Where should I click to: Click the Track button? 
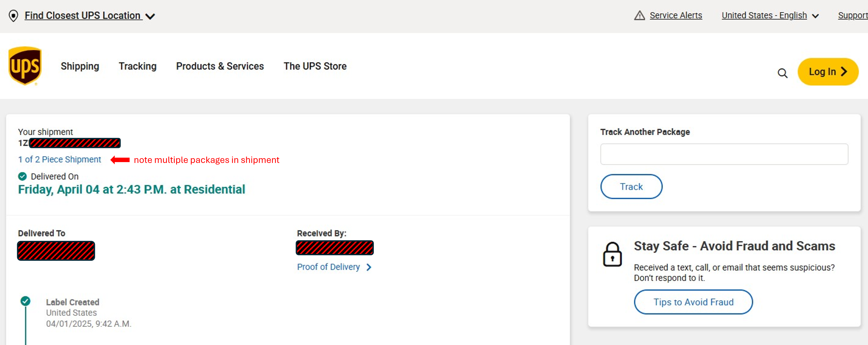[x=631, y=187]
